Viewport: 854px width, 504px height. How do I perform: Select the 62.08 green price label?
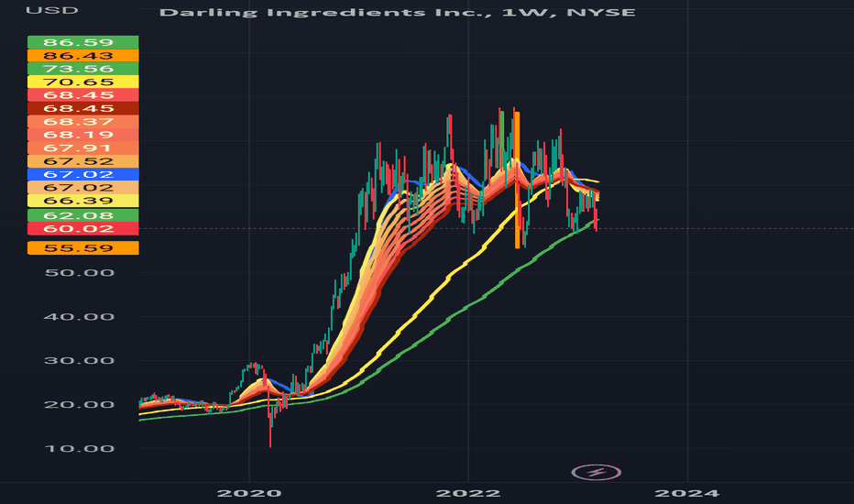pyautogui.click(x=82, y=215)
